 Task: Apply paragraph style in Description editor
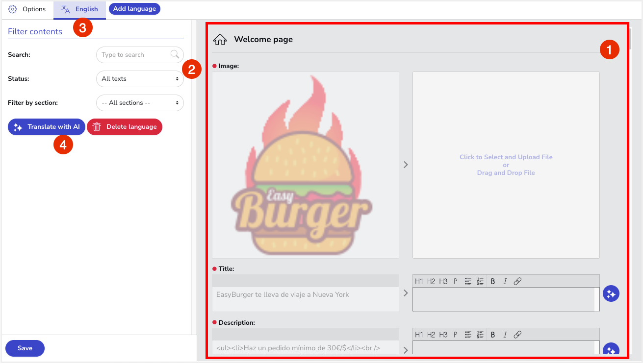(456, 335)
